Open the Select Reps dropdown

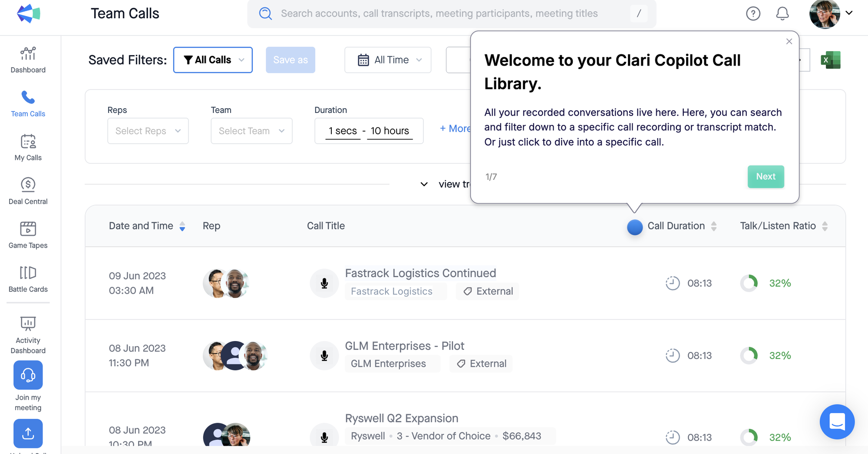click(148, 131)
